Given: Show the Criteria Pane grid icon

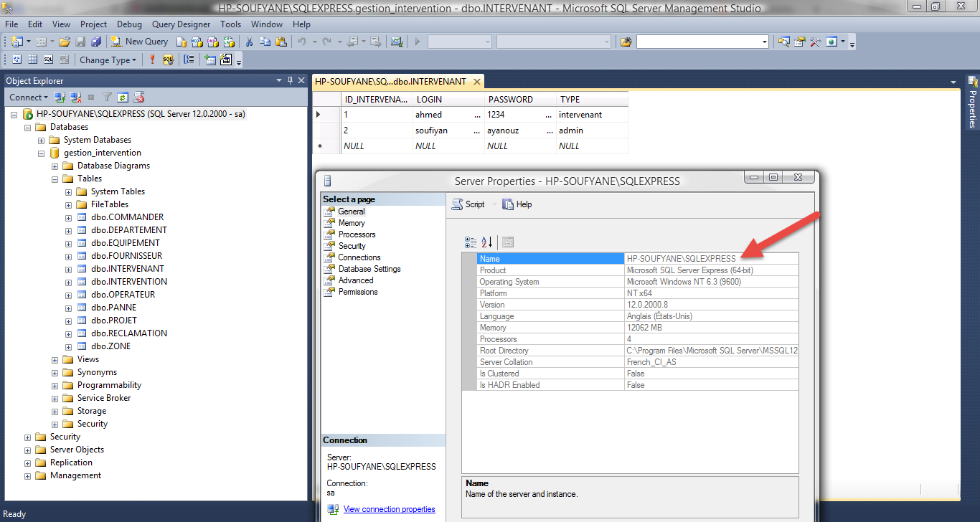Looking at the screenshot, I should 32,60.
